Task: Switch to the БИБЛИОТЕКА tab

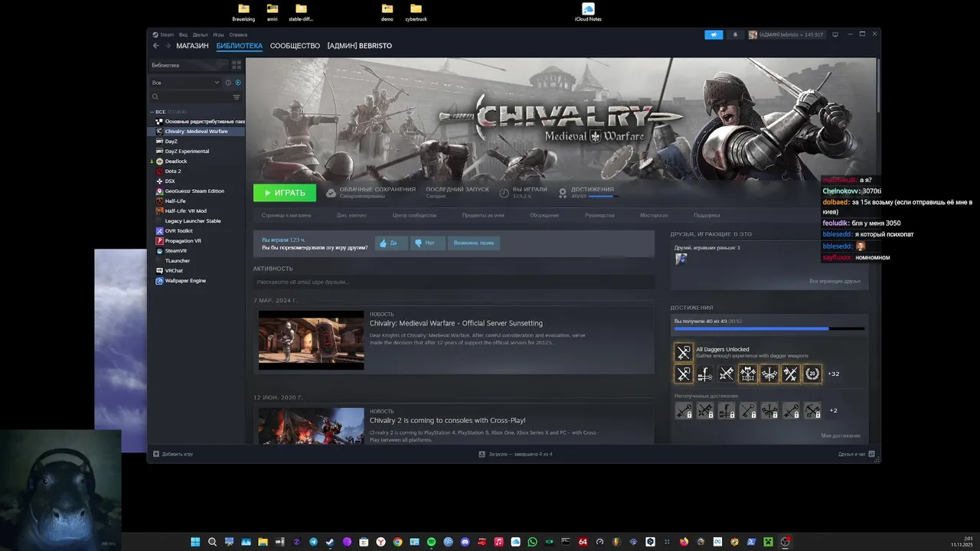Action: (x=239, y=46)
